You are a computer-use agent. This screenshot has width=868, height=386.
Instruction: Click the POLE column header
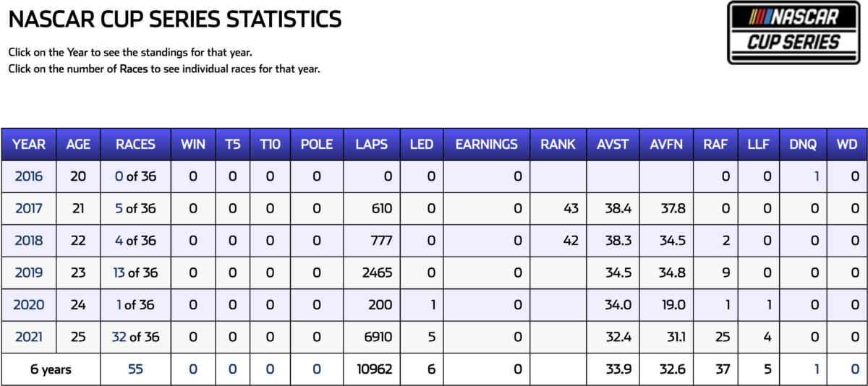click(317, 144)
